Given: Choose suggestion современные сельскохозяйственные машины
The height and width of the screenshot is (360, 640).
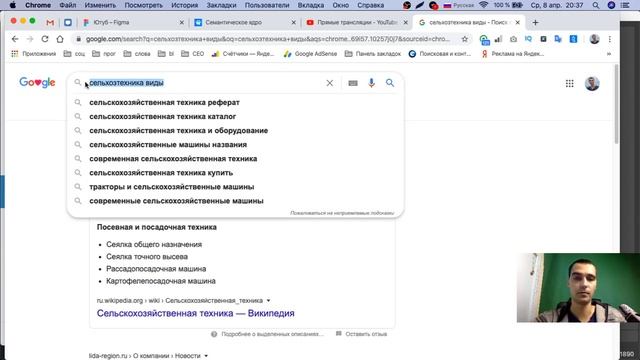Looking at the screenshot, I should [x=236, y=201].
